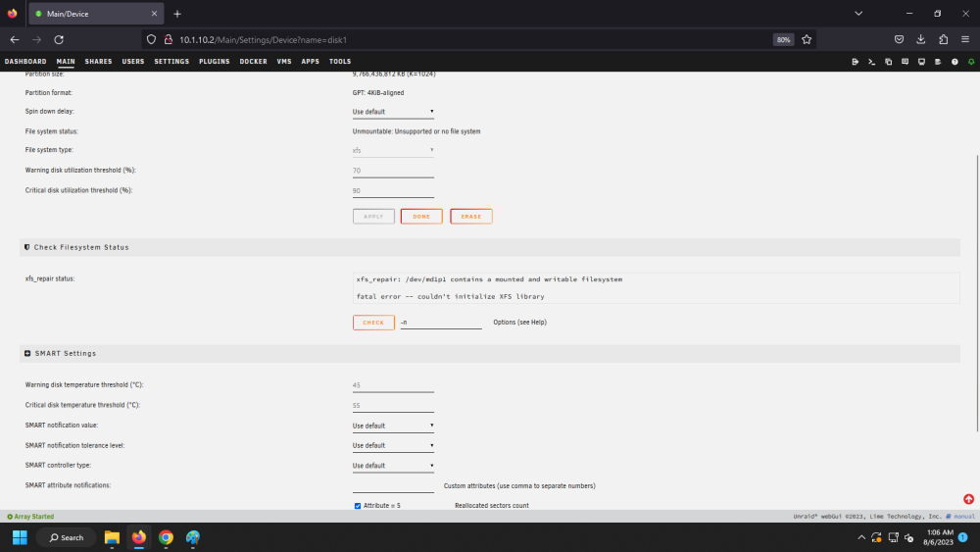Open the feedback speech-bubble icon
The height and width of the screenshot is (552, 980).
click(x=905, y=61)
